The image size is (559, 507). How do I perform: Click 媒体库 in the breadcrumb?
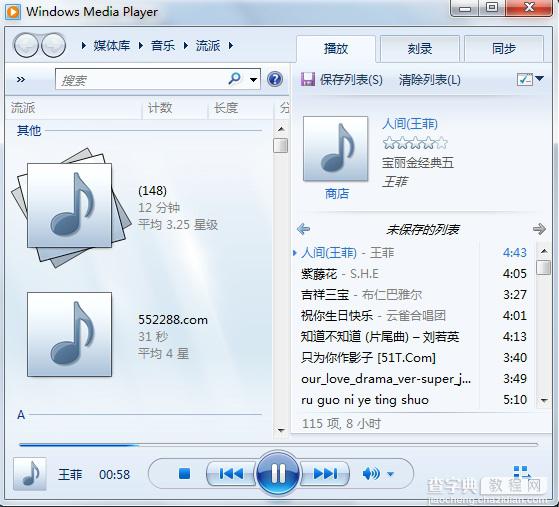coord(112,46)
